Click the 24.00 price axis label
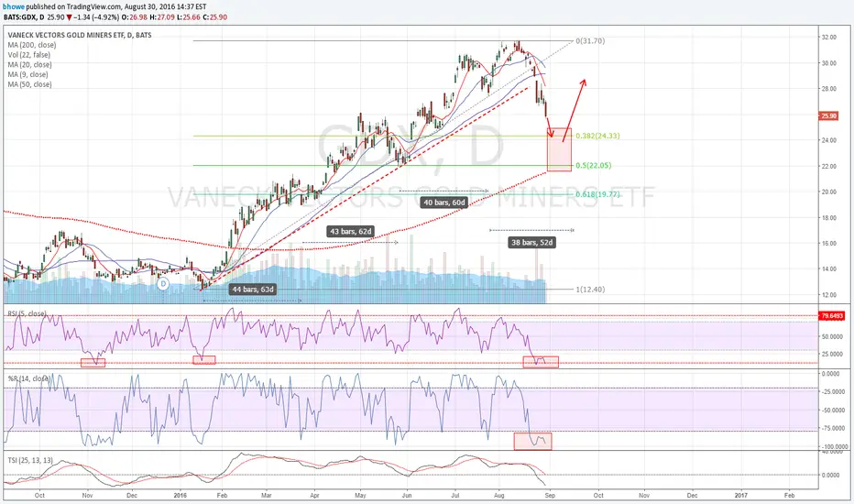 (x=829, y=140)
